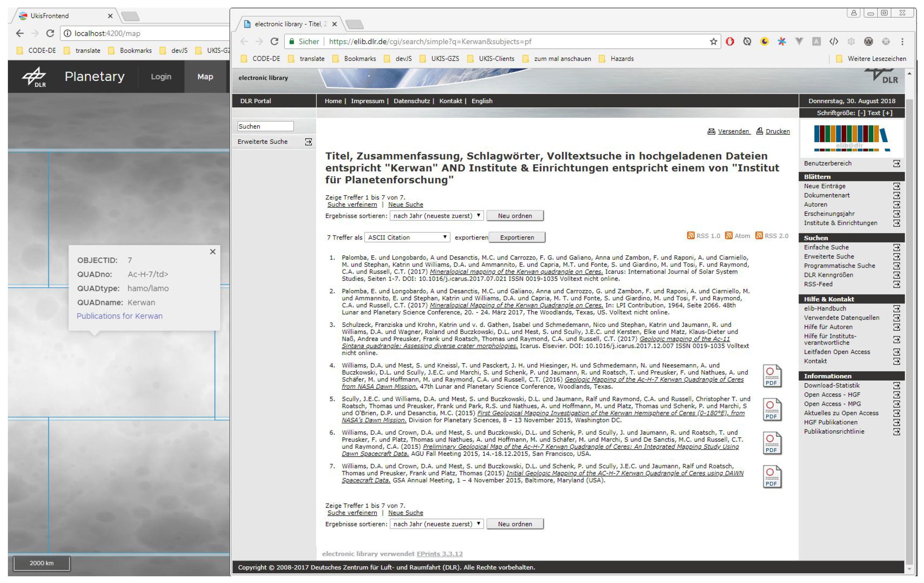Viewport: 924px width, 583px height.
Task: Close the Kerwan info popup
Action: point(213,252)
